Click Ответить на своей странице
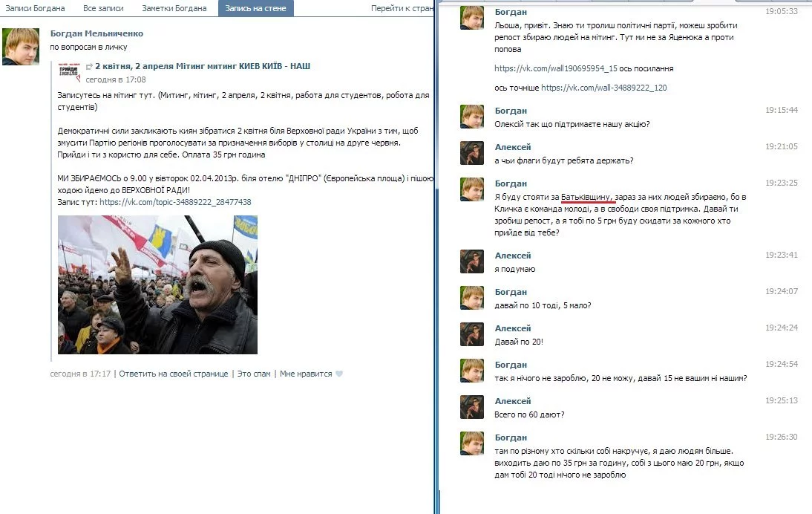Screen dimensions: 812x514 (x=174, y=374)
